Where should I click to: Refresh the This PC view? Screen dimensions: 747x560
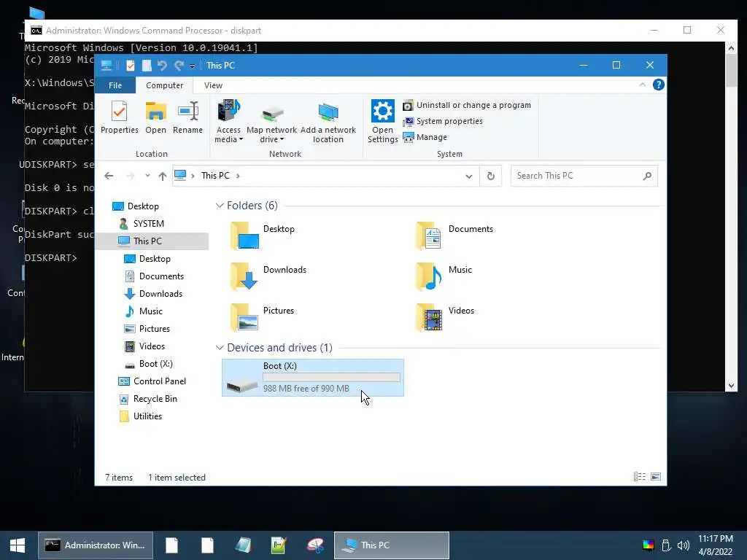[x=491, y=176]
